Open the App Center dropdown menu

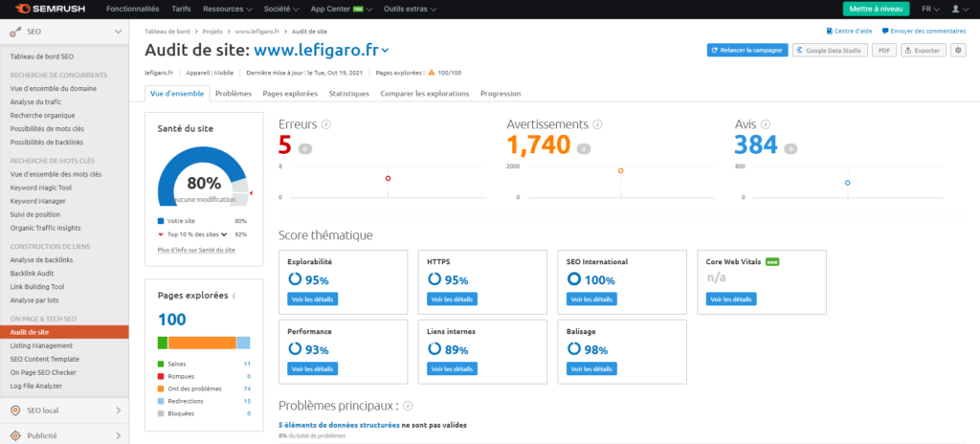coord(342,10)
